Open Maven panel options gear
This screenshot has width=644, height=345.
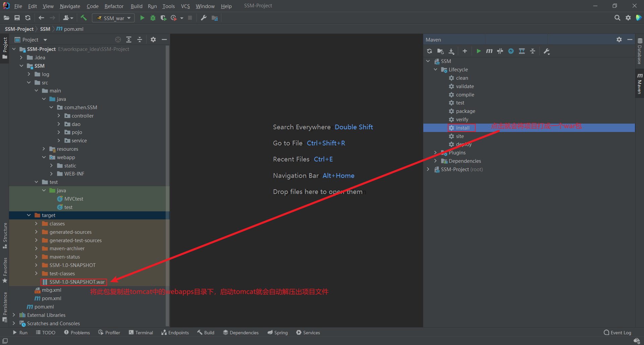(619, 40)
